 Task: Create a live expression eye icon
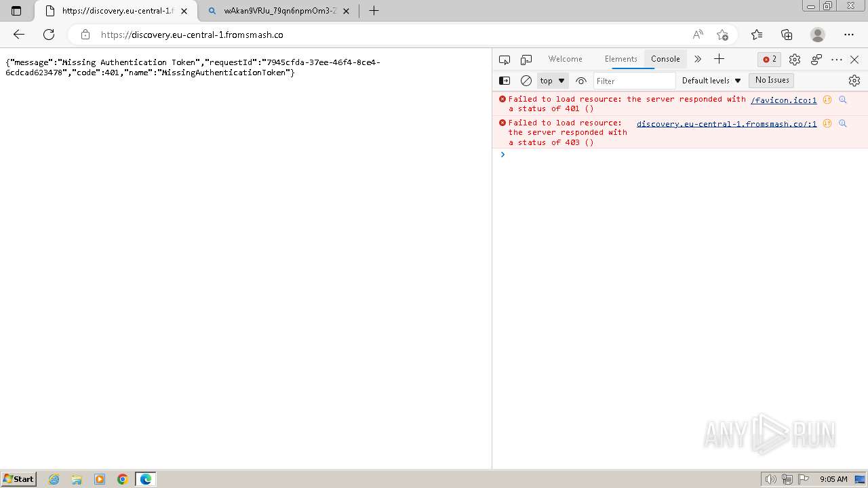click(581, 81)
